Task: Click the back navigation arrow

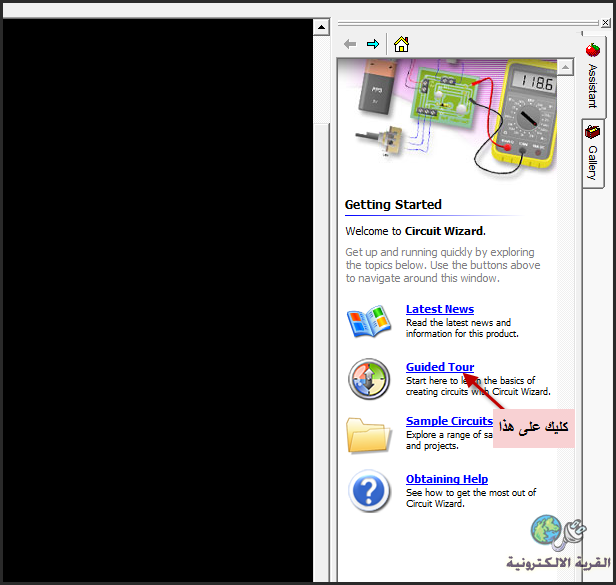Action: 350,44
